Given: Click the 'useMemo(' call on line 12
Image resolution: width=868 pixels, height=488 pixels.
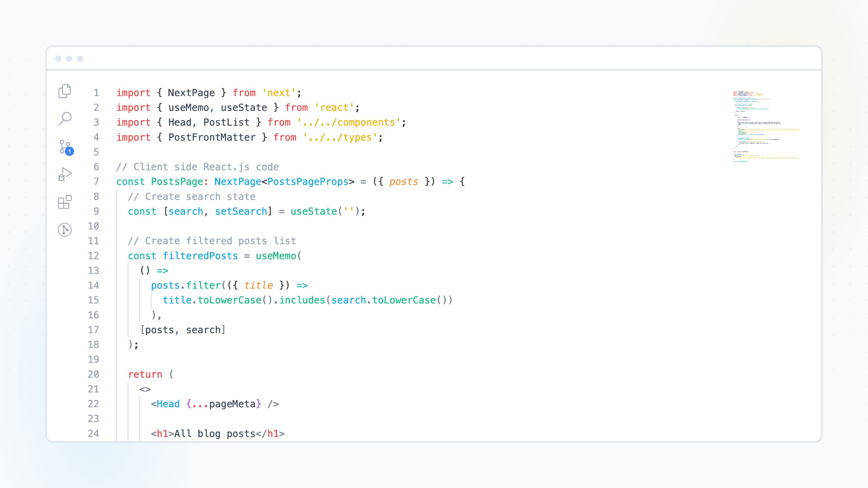Looking at the screenshot, I should click(x=278, y=256).
